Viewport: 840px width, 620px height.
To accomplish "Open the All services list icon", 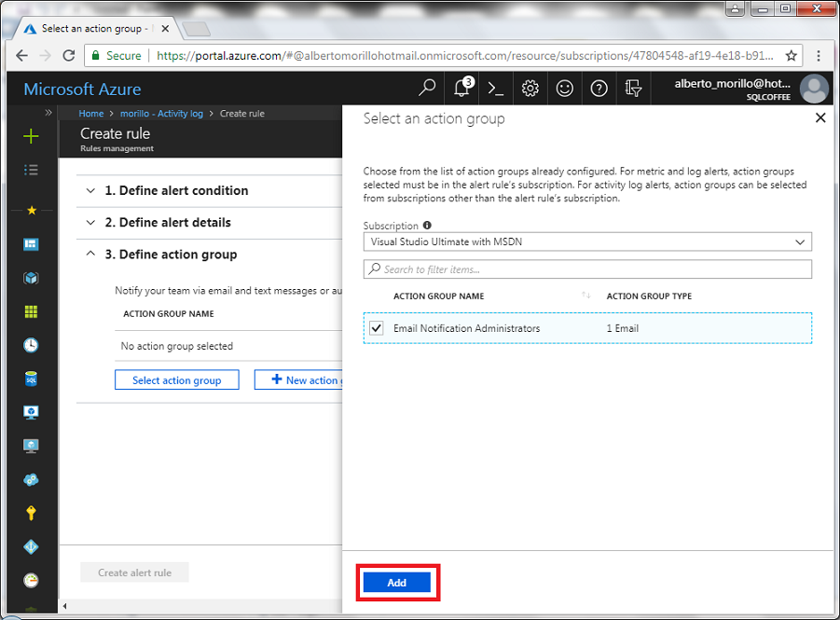I will (x=31, y=170).
